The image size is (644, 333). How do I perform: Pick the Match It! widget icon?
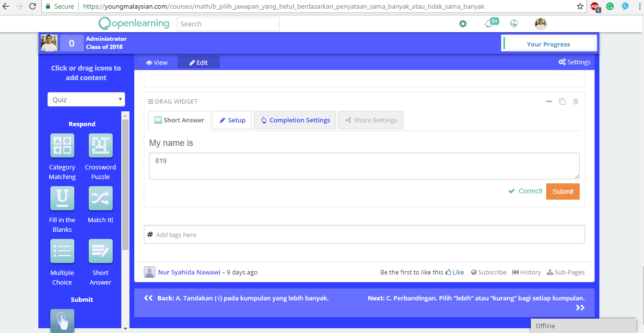(x=100, y=198)
